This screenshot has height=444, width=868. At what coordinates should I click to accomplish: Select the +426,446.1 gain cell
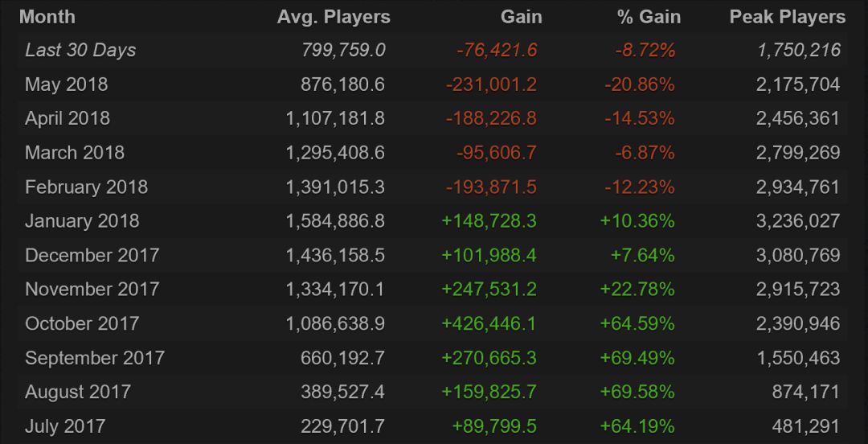489,323
